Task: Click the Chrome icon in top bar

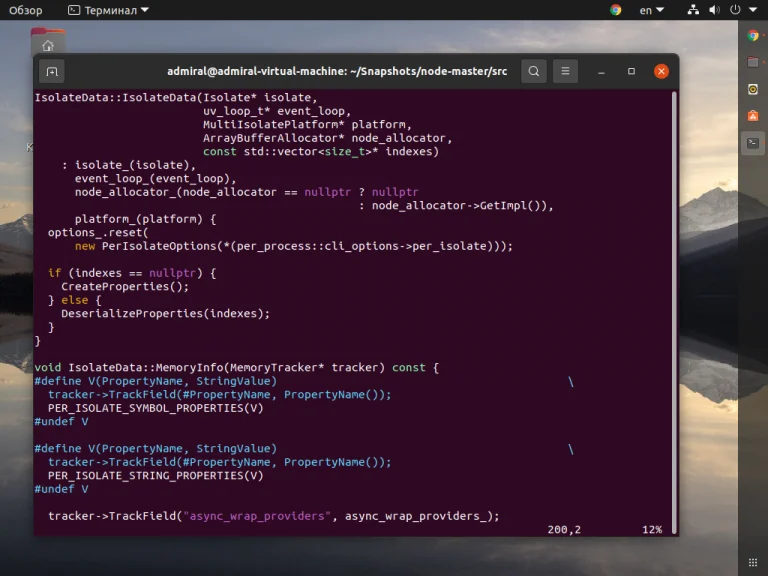Action: [616, 10]
